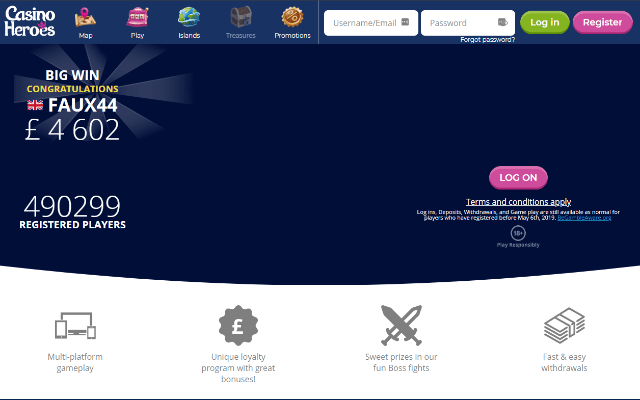Click Fast & easy withdrawals text
This screenshot has height=400, width=640.
[564, 362]
